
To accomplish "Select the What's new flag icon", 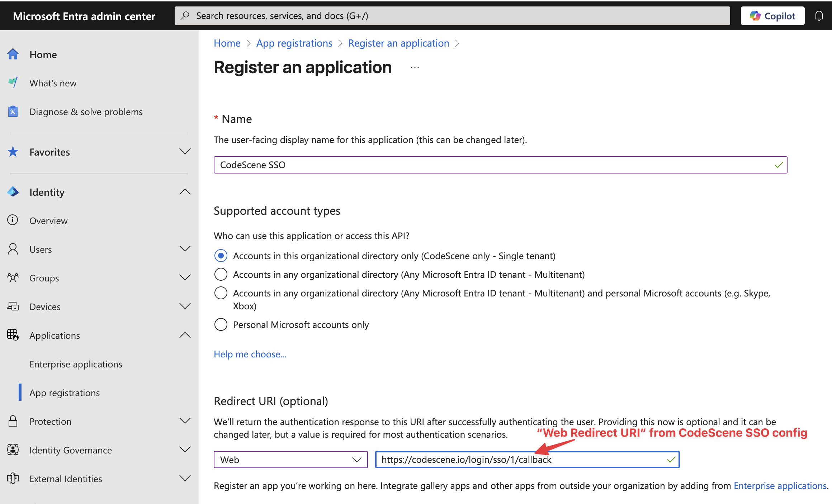I will click(x=13, y=83).
